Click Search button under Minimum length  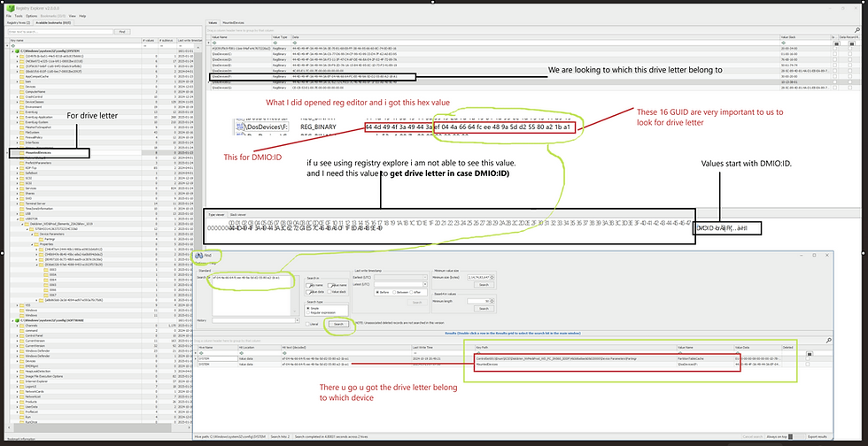[x=484, y=309]
